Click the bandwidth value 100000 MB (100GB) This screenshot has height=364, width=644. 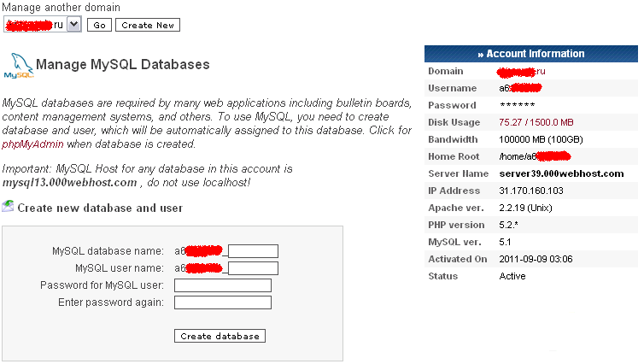(x=541, y=139)
